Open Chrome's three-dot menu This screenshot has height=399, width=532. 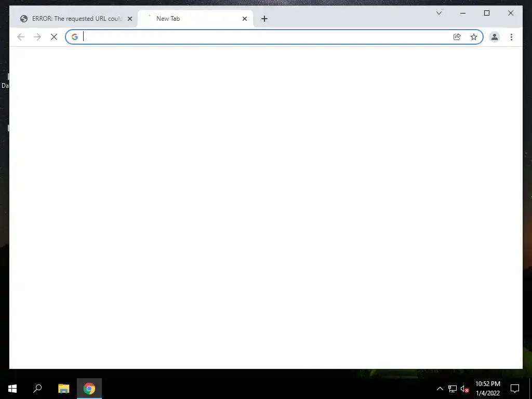click(x=511, y=37)
